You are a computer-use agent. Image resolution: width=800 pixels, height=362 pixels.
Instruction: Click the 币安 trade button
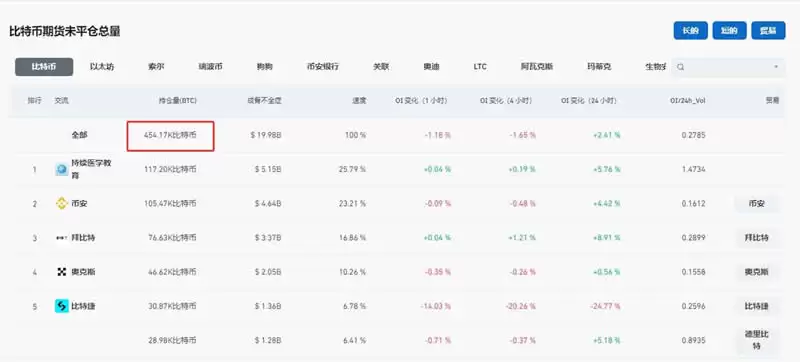pos(757,203)
